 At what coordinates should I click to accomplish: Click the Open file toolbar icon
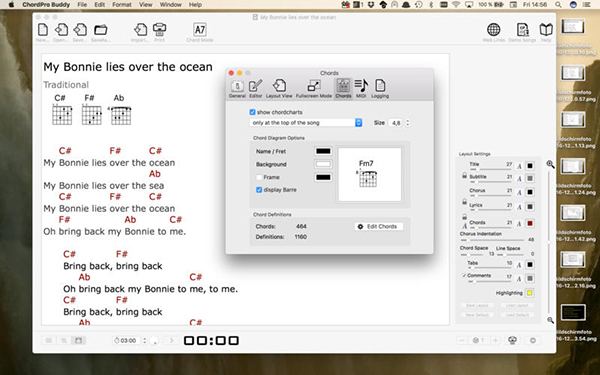point(61,29)
